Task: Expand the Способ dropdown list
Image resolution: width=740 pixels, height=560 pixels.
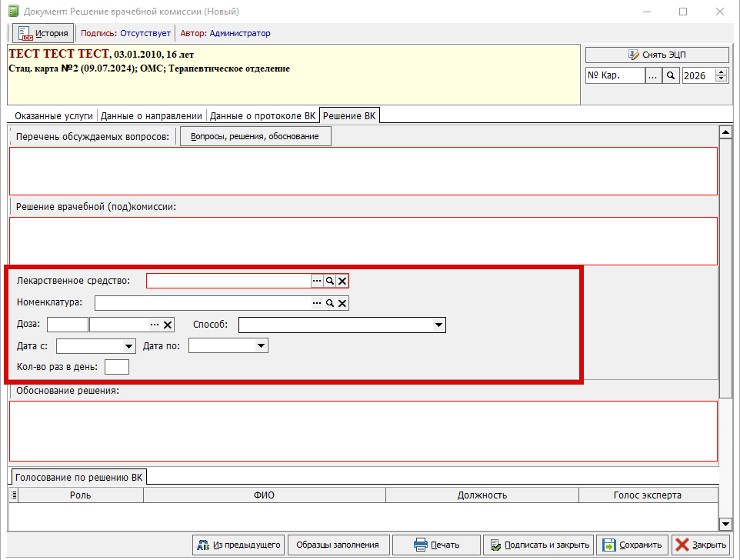Action: point(438,325)
